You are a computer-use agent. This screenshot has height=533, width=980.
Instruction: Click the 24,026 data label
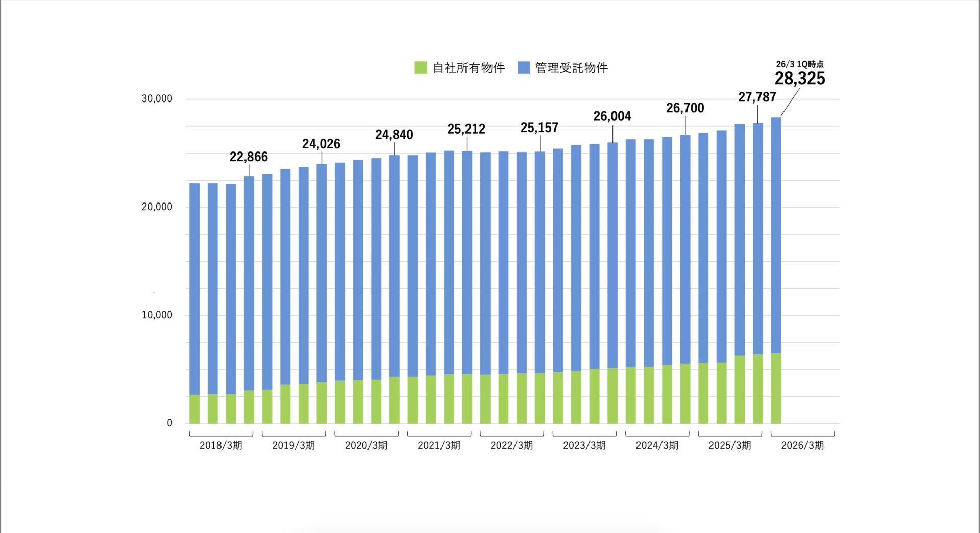click(321, 144)
